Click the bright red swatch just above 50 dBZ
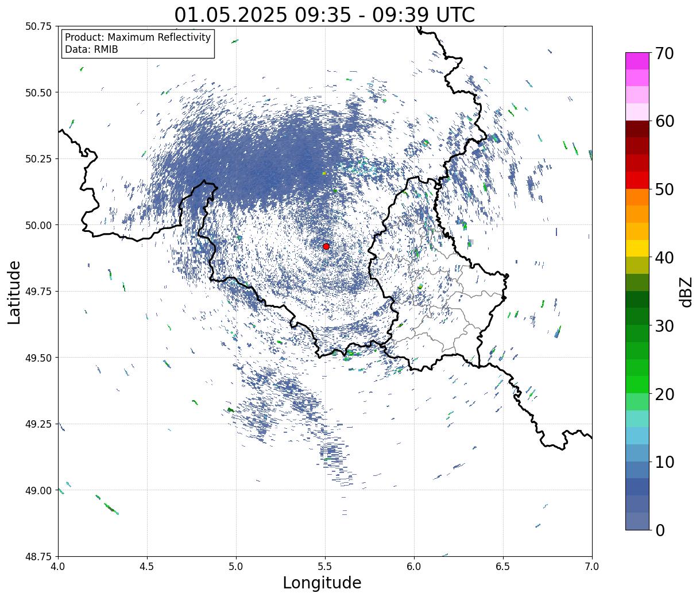The height and width of the screenshot is (597, 700). 637,180
